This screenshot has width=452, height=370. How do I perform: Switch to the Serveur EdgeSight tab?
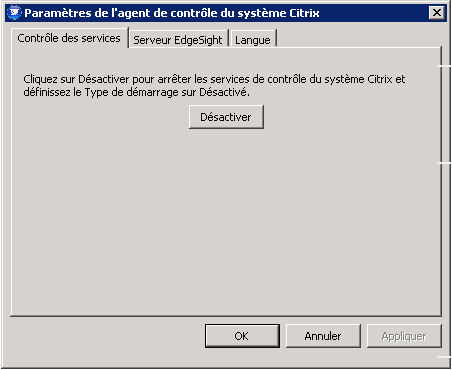[x=178, y=39]
